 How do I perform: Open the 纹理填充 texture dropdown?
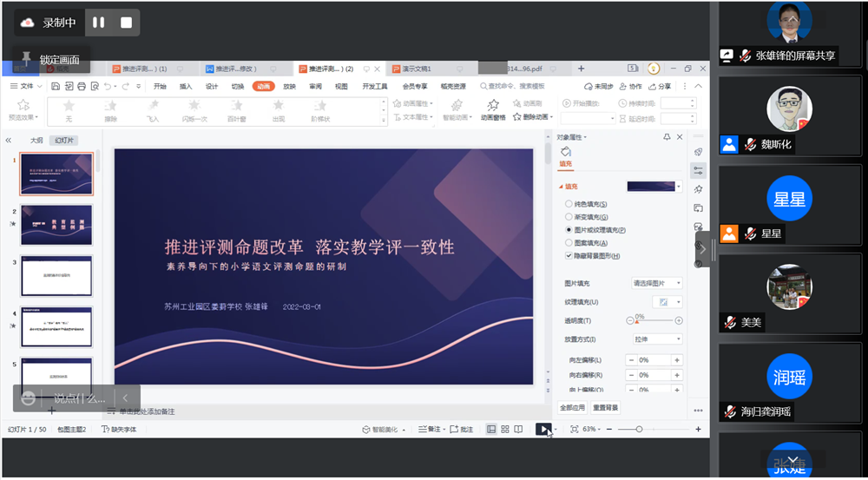(667, 302)
